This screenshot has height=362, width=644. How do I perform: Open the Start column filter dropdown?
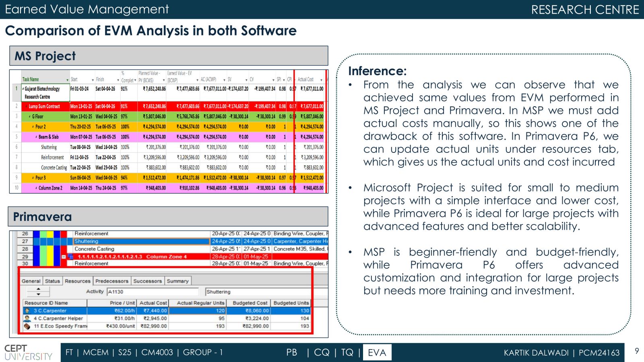tap(93, 80)
